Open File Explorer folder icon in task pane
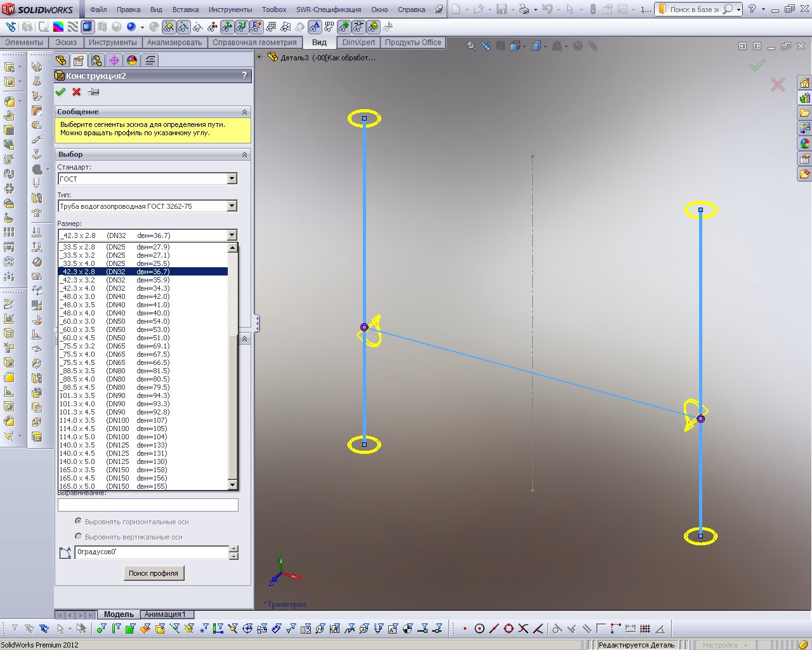 tap(804, 113)
